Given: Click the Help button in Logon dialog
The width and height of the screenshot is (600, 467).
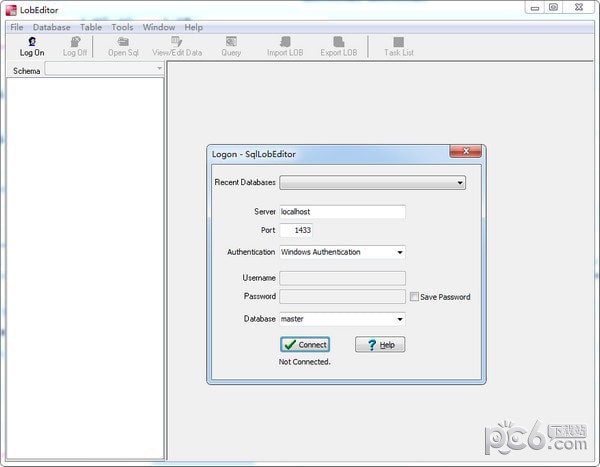Looking at the screenshot, I should tap(380, 345).
